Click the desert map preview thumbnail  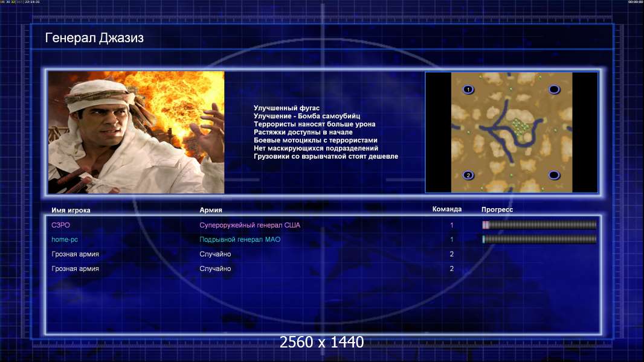click(511, 132)
